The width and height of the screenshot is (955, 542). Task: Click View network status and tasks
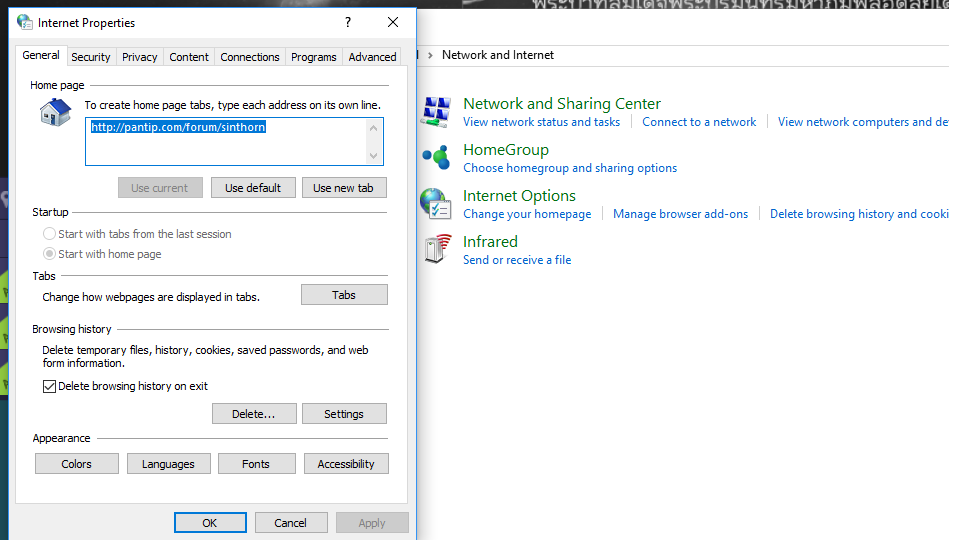click(x=541, y=122)
